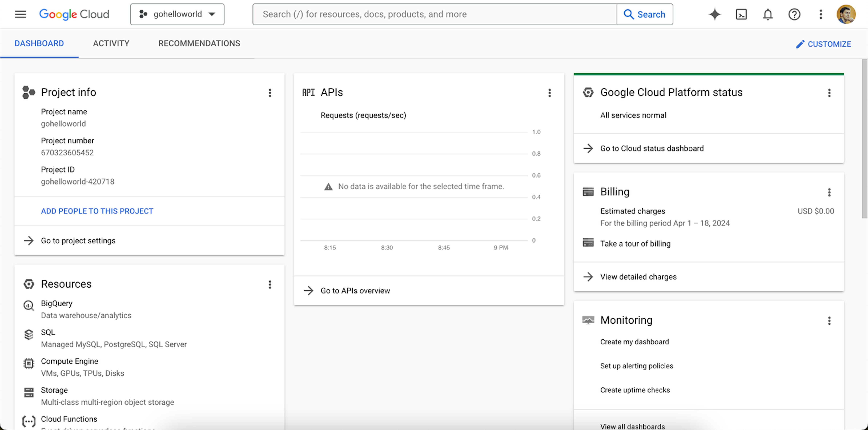
Task: Click the SQL layers icon
Action: [x=29, y=335]
